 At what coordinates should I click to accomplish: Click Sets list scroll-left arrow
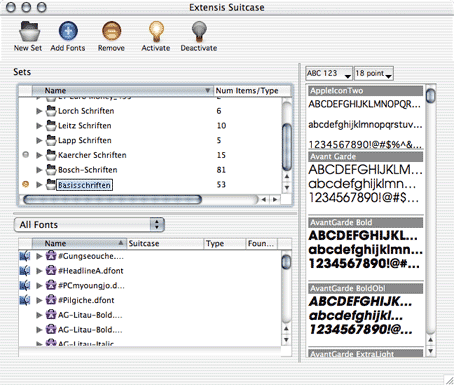point(264,199)
